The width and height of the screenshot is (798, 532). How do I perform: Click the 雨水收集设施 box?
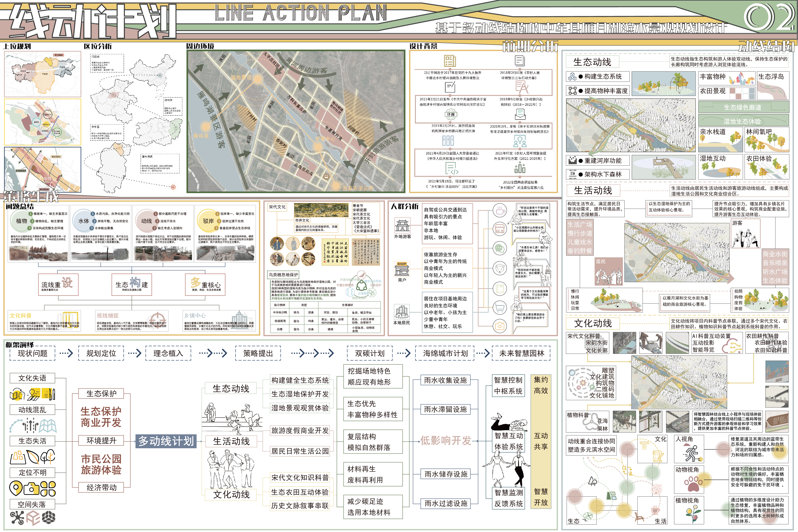pos(445,380)
